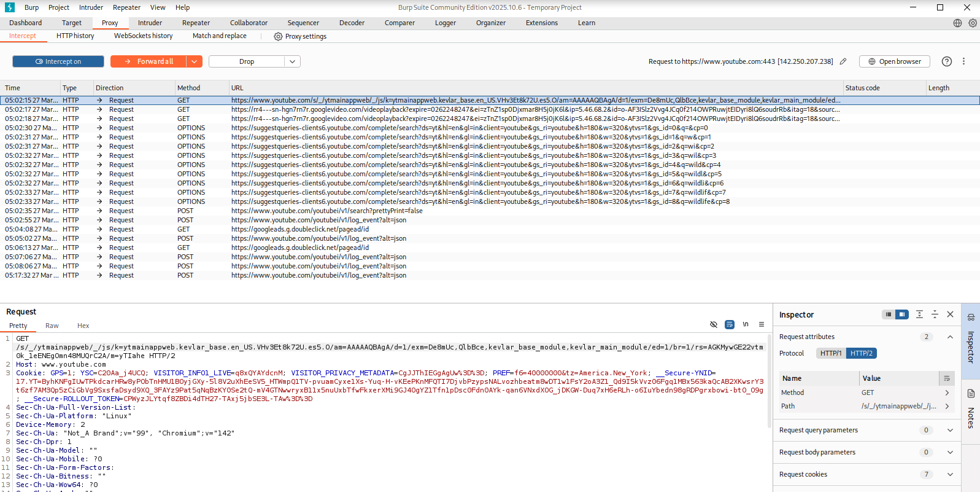This screenshot has height=492, width=980.
Task: Select the 05:02:30 OPTIONS request row
Action: pyautogui.click(x=490, y=128)
